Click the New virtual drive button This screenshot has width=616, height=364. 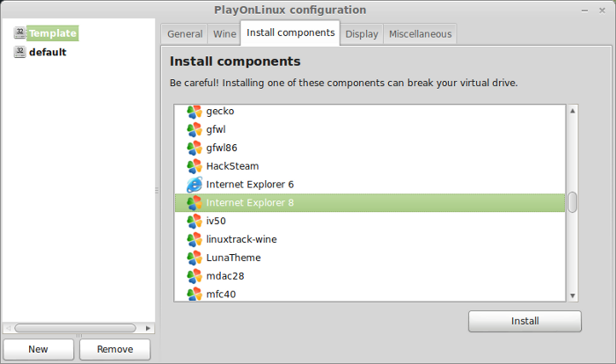pos(38,349)
